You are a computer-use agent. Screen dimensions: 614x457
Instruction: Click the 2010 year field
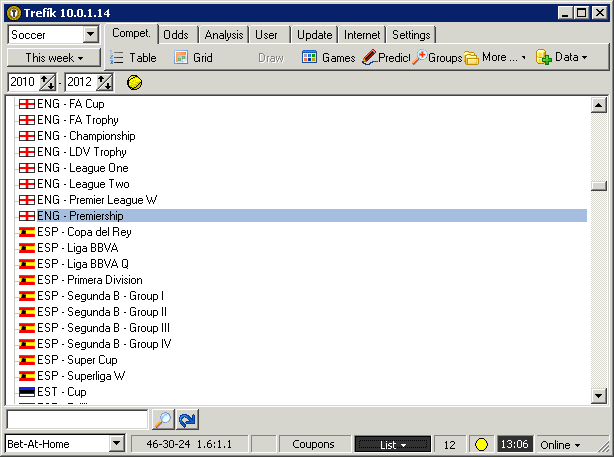pyautogui.click(x=24, y=82)
